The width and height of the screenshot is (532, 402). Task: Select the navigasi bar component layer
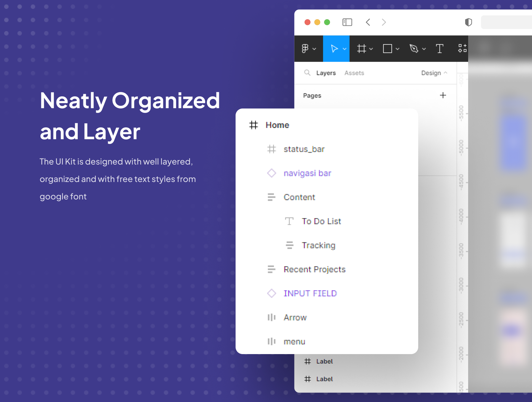tap(307, 173)
